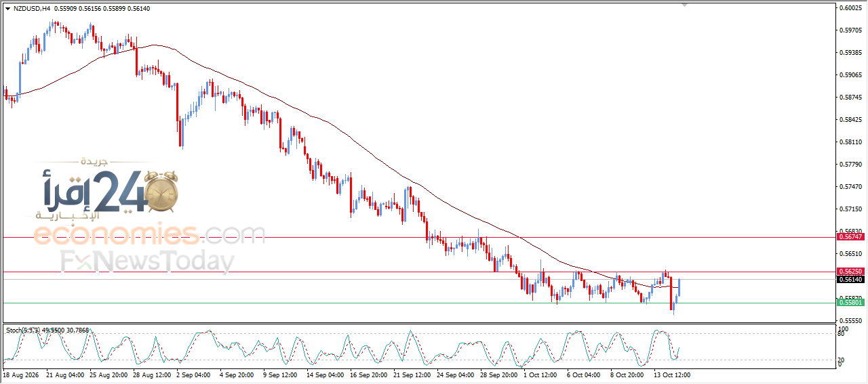Screen dimensions: 868x384
Task: Click the 0.59705 price axis value
Action: (852, 30)
